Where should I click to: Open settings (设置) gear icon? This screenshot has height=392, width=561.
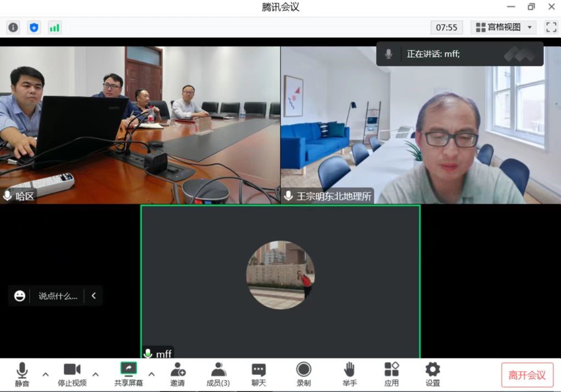click(x=433, y=374)
